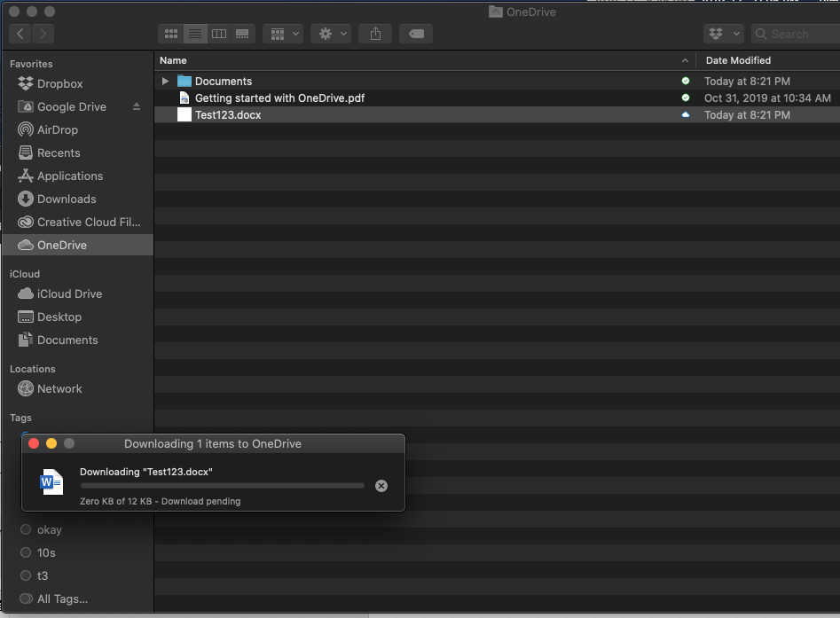Eject Google Drive volume
This screenshot has width=840, height=618.
click(x=137, y=106)
